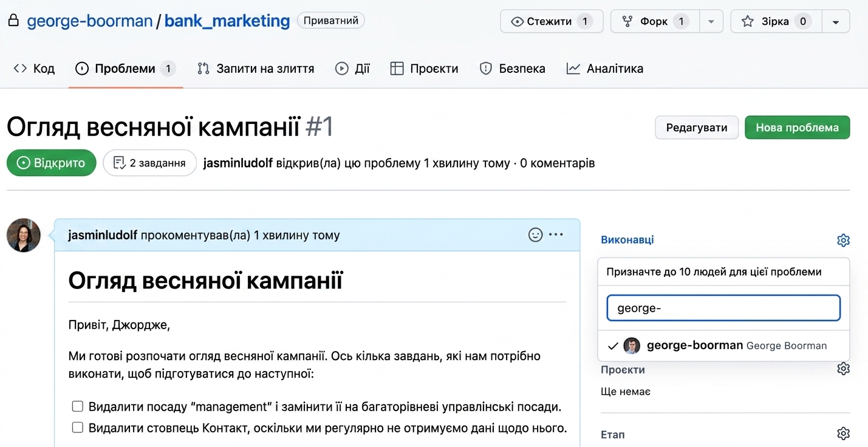This screenshot has height=447, width=868.
Task: Create issue with Нова проблема button
Action: (x=797, y=128)
